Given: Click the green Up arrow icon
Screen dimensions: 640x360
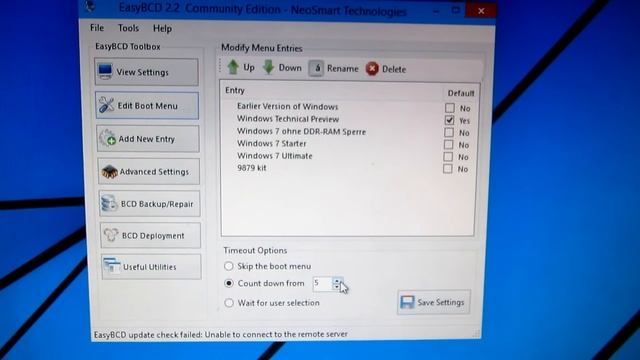Looking at the screenshot, I should 233,67.
